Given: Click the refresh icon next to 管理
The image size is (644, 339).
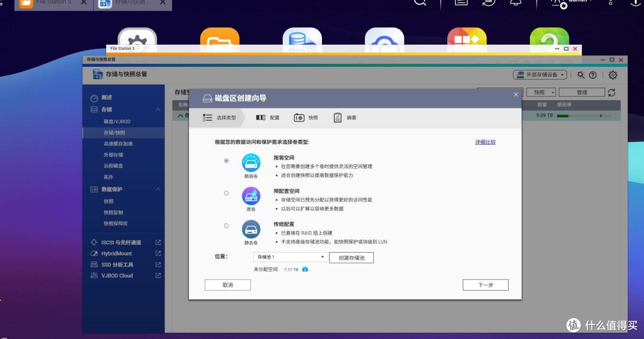Looking at the screenshot, I should click(x=612, y=92).
